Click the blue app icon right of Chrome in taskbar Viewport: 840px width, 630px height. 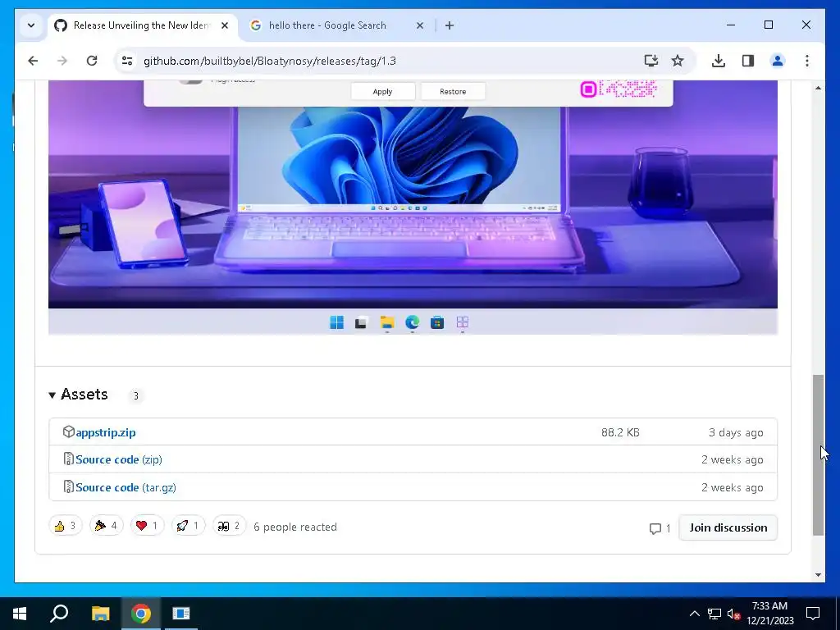pos(181,614)
